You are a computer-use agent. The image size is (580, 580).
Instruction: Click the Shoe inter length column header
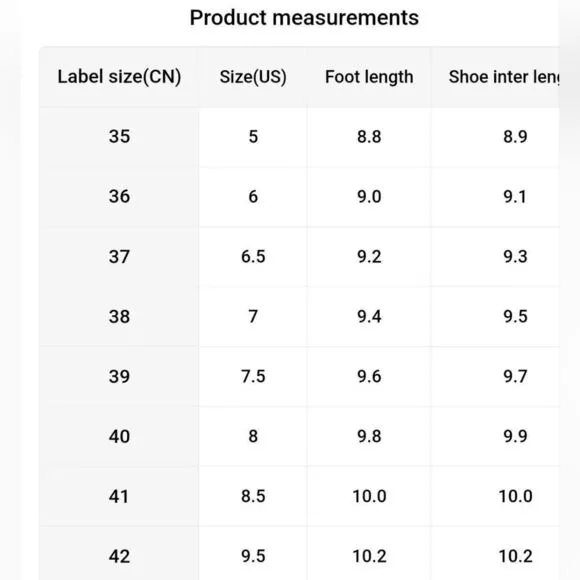click(x=495, y=77)
